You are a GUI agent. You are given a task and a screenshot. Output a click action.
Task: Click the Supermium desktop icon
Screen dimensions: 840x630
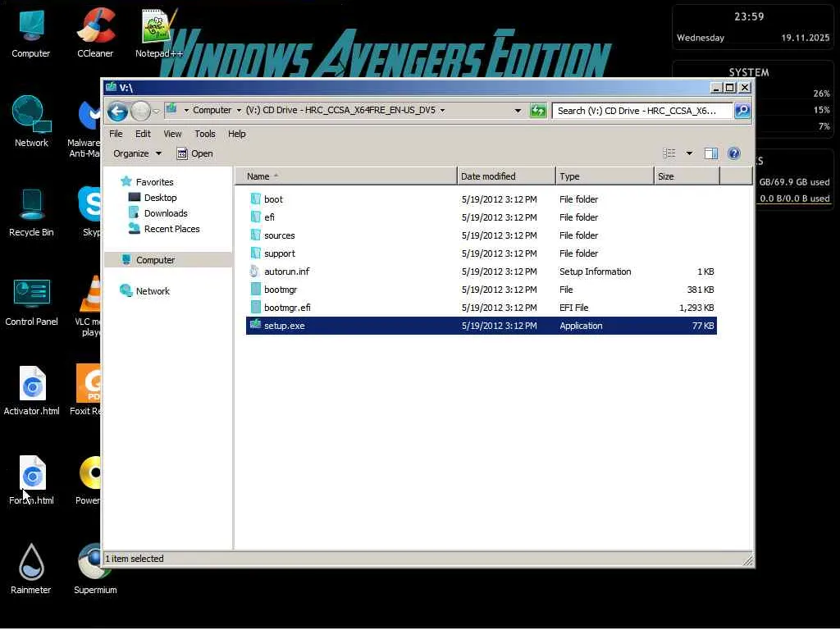click(x=95, y=569)
